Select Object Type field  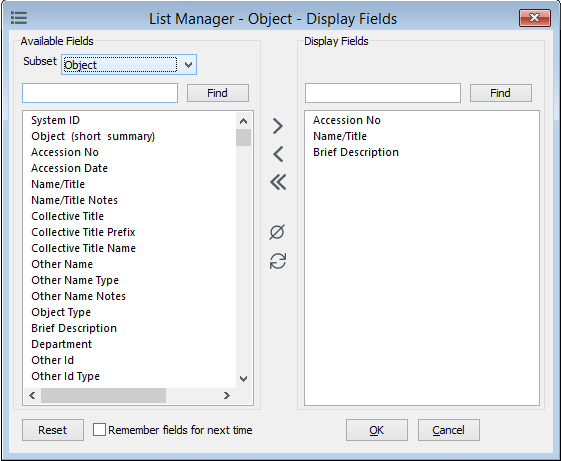pos(61,312)
